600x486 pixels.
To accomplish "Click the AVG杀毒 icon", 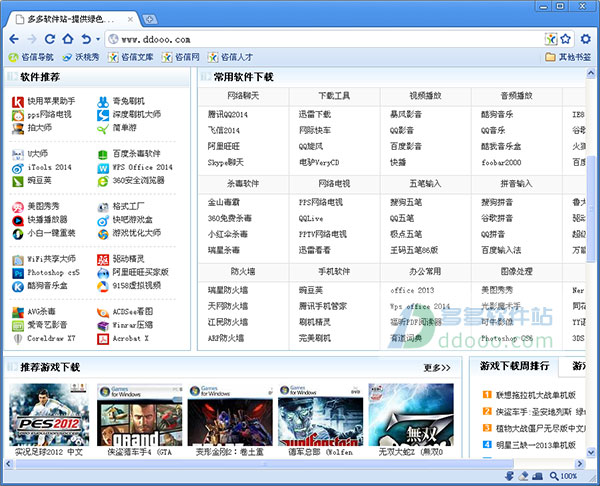I will [x=18, y=313].
